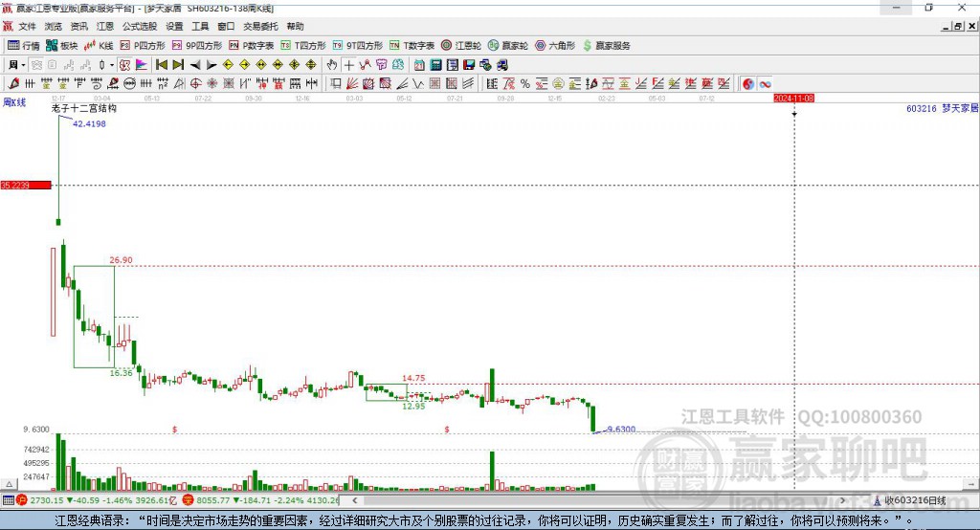Open the 浏览 menu
980x530 pixels.
[54, 26]
